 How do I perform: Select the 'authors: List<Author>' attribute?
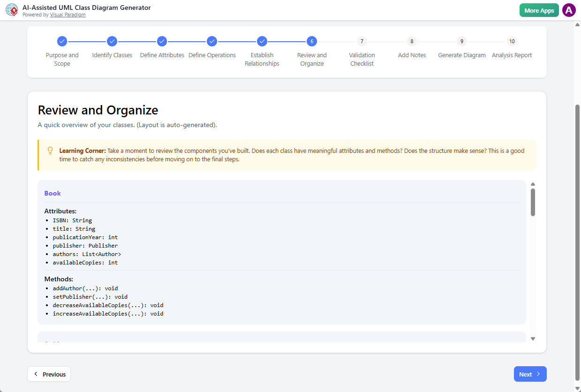pyautogui.click(x=87, y=254)
